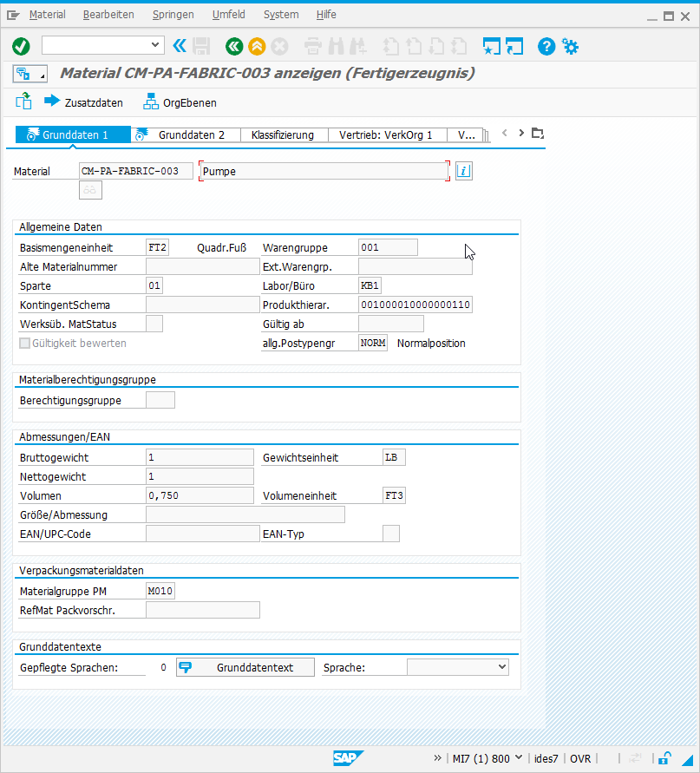The image size is (700, 773).
Task: Click the window menu icon at top-left
Action: click(x=13, y=16)
